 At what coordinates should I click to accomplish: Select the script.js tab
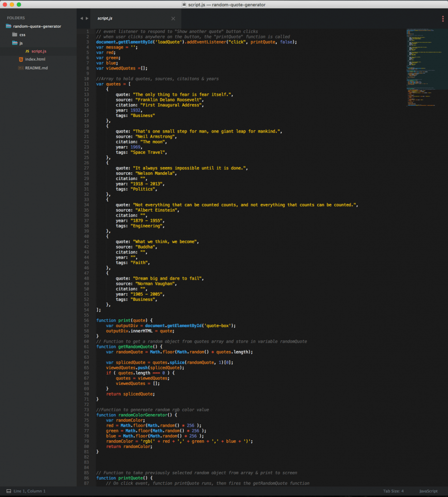pos(105,18)
